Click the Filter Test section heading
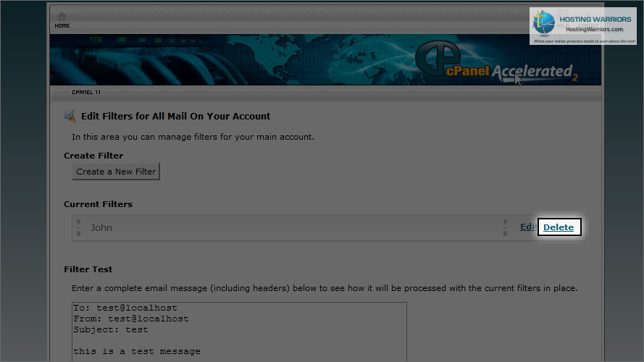The image size is (644, 362). pos(88,269)
